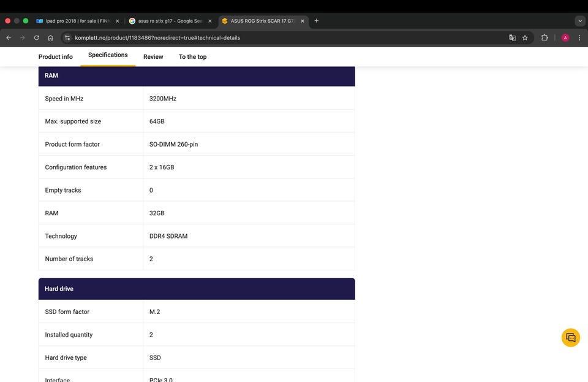Open Chrome three-dot menu
This screenshot has height=382, width=588.
[579, 37]
